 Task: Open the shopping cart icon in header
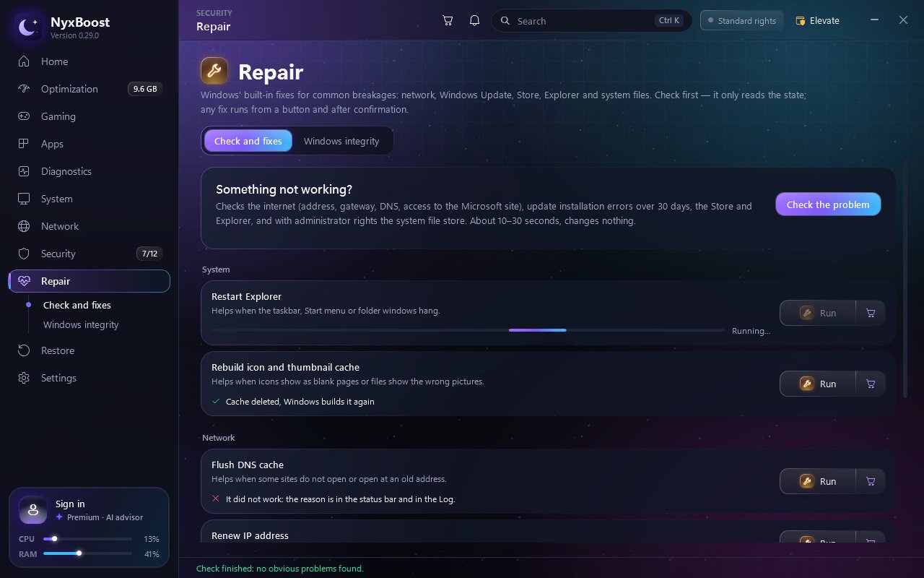coord(448,21)
